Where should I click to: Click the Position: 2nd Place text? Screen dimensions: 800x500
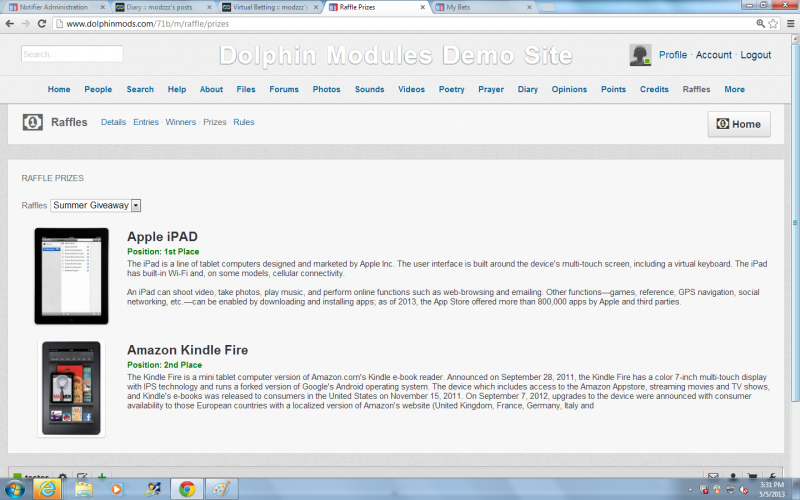tap(164, 365)
